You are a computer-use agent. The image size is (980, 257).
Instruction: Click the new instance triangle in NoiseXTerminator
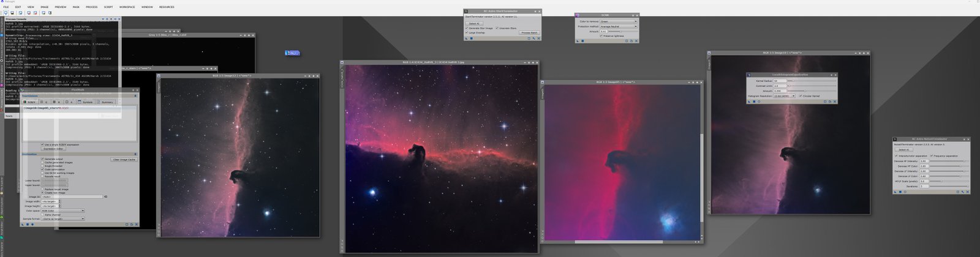point(896,192)
